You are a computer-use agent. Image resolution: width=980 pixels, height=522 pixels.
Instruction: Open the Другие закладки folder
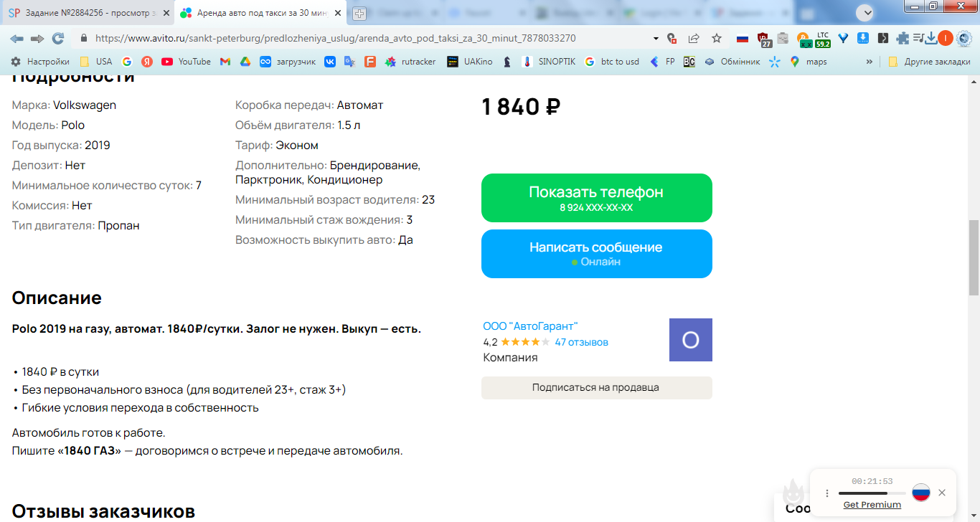tap(929, 62)
